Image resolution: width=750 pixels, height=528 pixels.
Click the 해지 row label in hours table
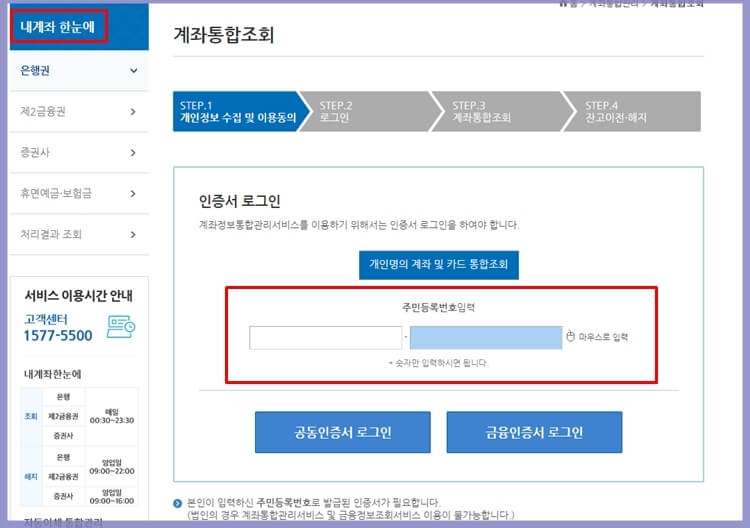pyautogui.click(x=31, y=476)
